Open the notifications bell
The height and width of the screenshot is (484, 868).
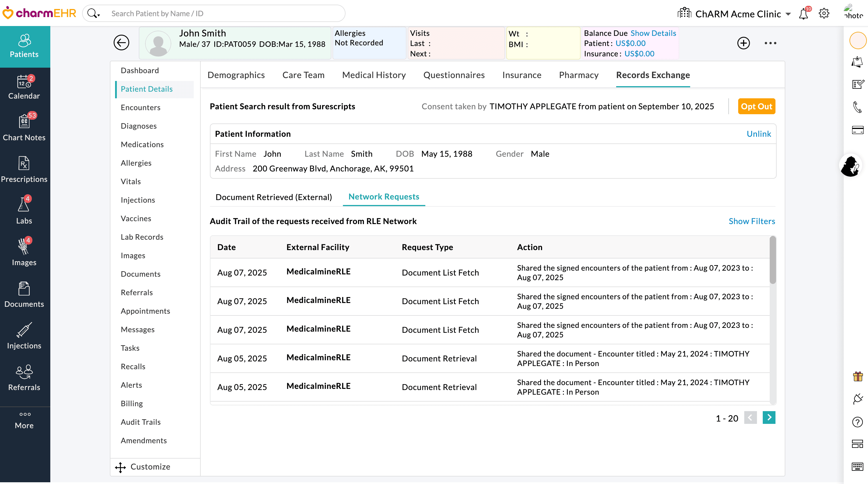pos(804,14)
